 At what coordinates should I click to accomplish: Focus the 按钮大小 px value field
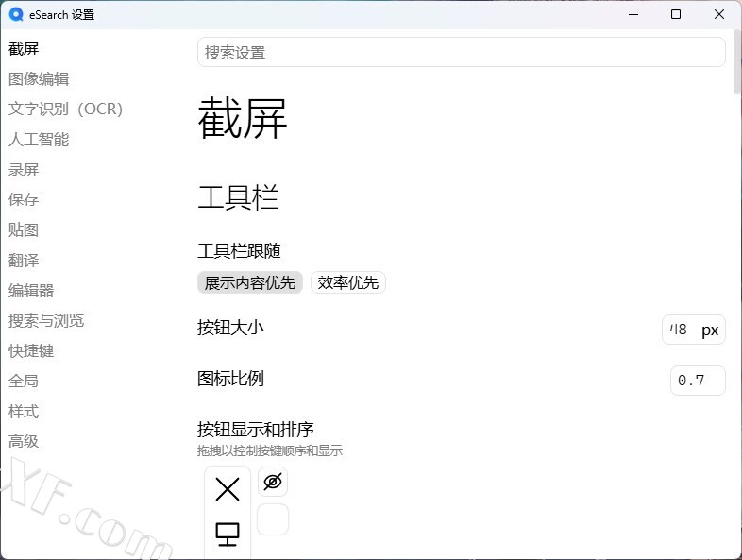tap(680, 330)
